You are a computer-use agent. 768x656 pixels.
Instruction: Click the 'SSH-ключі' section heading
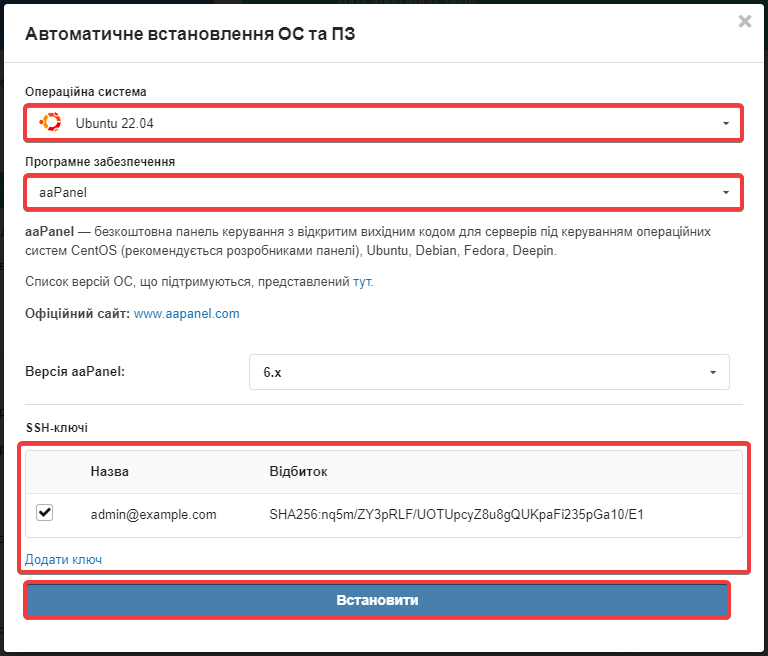(x=57, y=427)
